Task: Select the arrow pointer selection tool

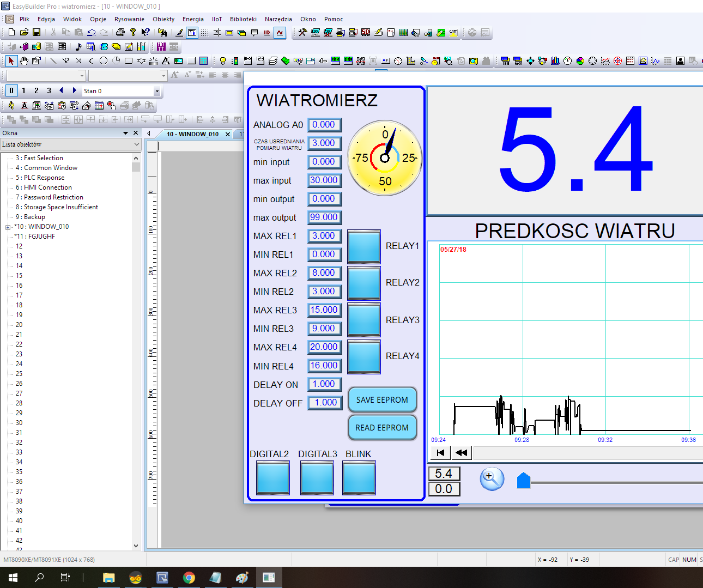Action: click(x=11, y=60)
